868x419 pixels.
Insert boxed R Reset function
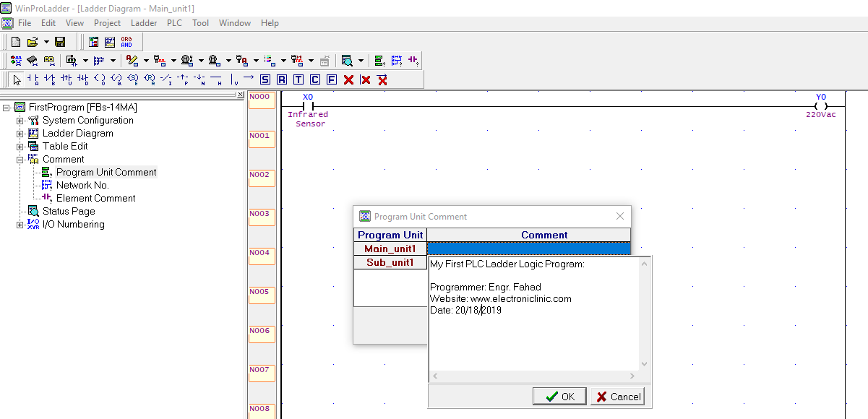click(282, 79)
